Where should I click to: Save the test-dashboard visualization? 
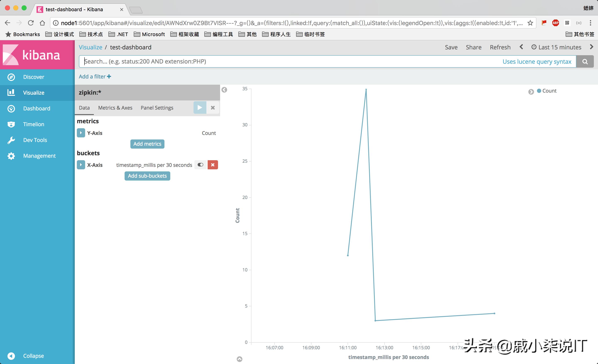click(x=451, y=47)
